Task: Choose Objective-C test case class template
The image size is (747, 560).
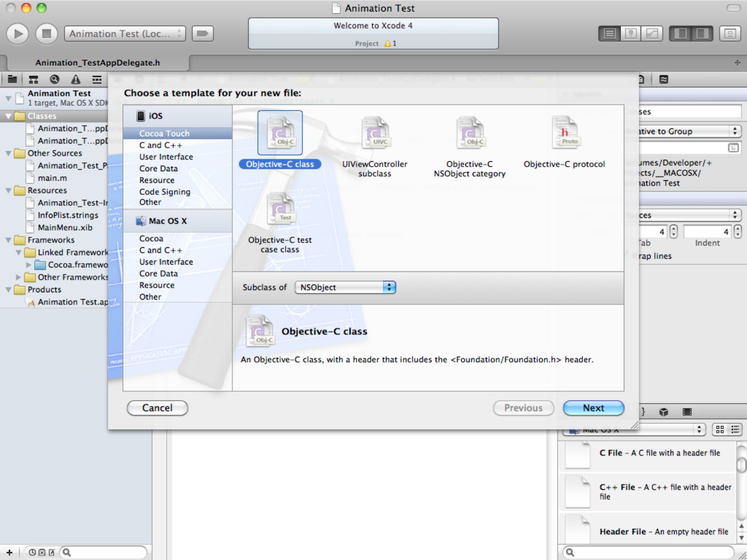Action: coord(280,223)
